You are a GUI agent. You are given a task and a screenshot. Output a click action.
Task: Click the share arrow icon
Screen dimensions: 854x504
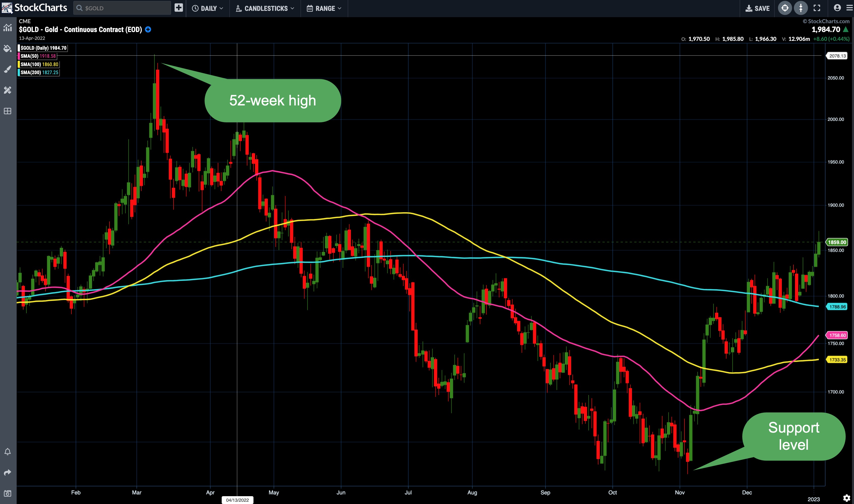[x=8, y=472]
